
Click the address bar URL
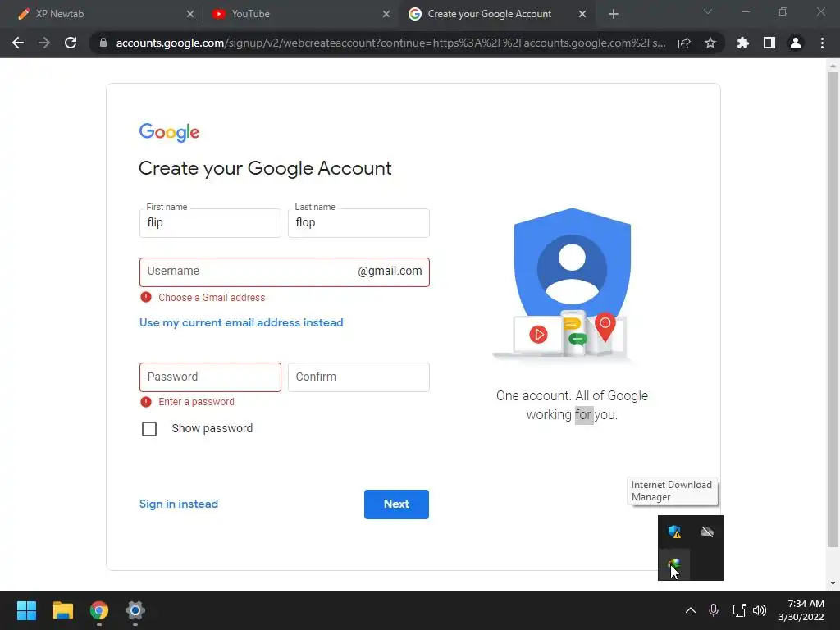(x=391, y=43)
